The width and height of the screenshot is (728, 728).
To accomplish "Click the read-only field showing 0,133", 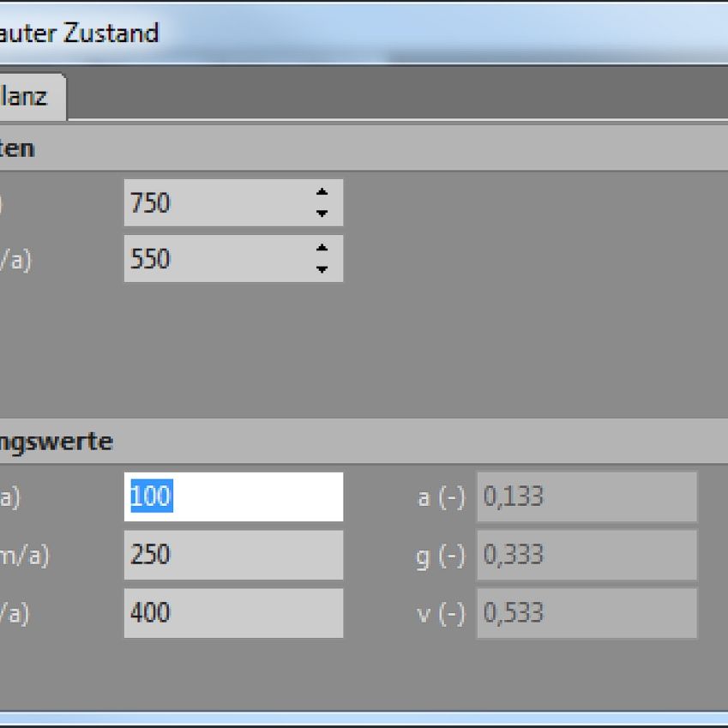I will click(587, 496).
